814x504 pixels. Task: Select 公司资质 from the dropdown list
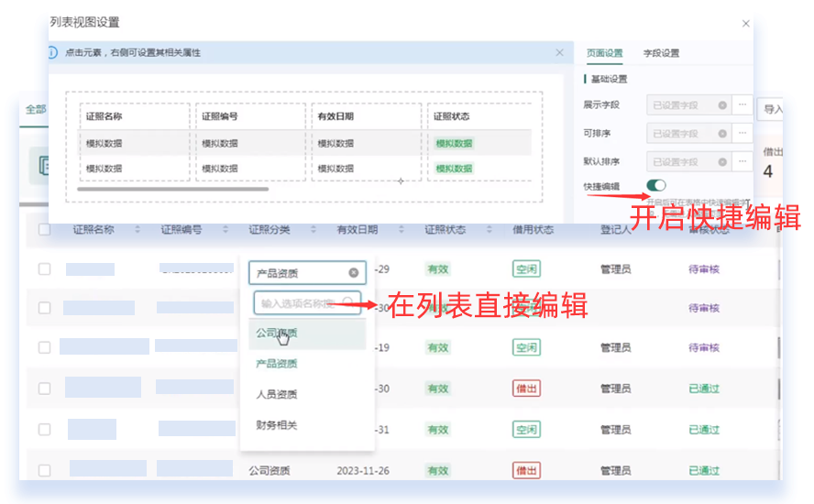pyautogui.click(x=276, y=334)
